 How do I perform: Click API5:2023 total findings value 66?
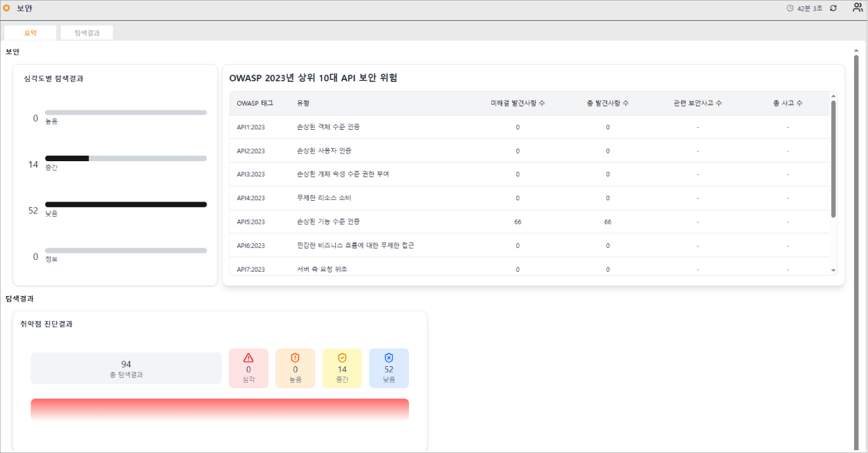(608, 222)
